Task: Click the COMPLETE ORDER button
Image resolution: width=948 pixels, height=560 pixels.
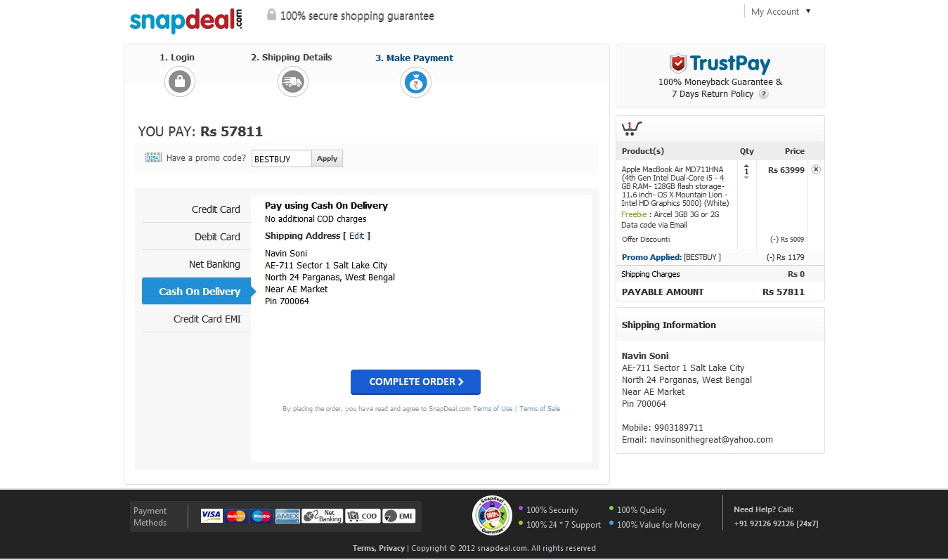Action: (415, 382)
